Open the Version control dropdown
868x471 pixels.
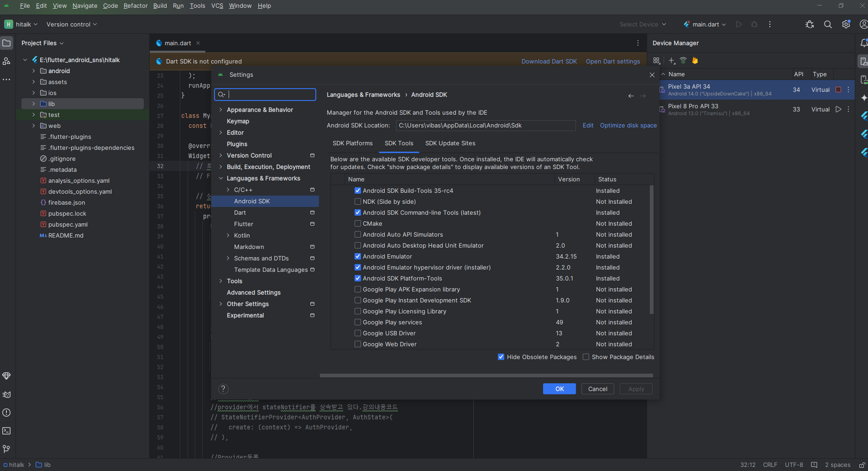pyautogui.click(x=72, y=24)
